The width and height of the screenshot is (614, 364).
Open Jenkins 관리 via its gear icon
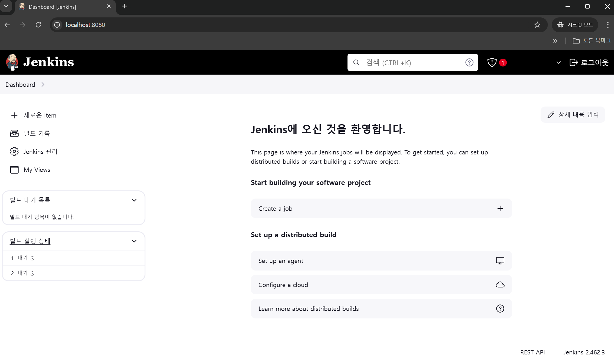click(14, 152)
